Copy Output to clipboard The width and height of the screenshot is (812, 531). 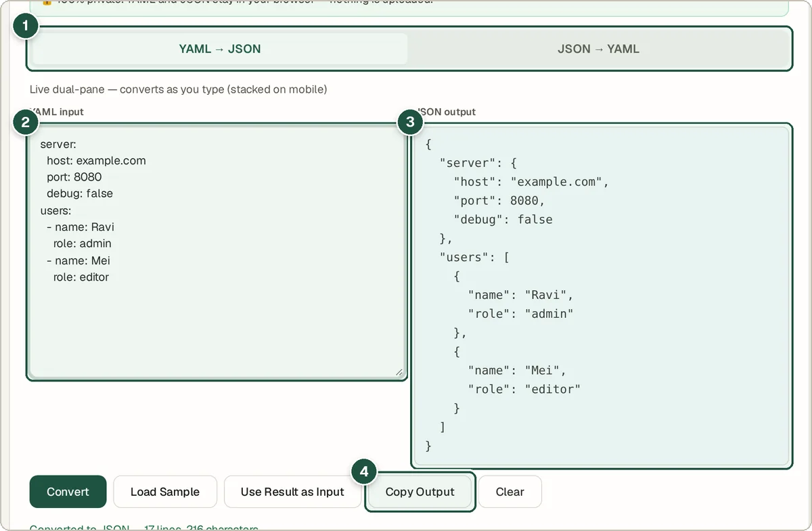pyautogui.click(x=420, y=492)
